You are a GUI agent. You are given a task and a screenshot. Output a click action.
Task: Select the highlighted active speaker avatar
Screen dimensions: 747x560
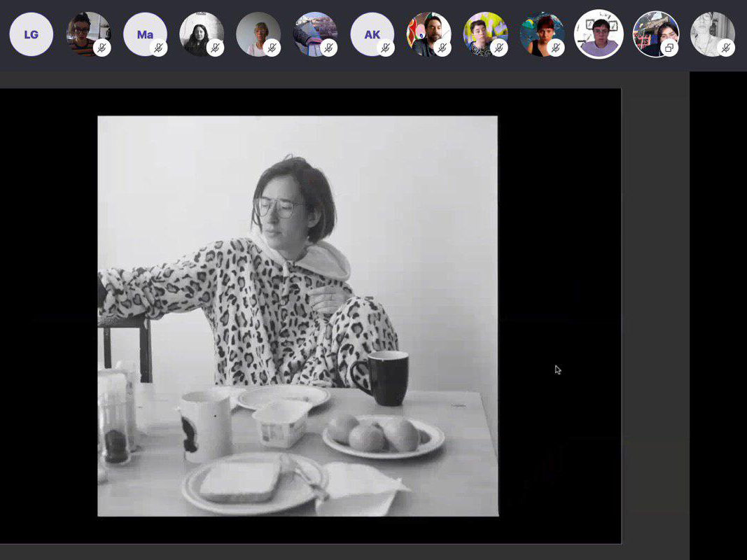[x=599, y=34]
